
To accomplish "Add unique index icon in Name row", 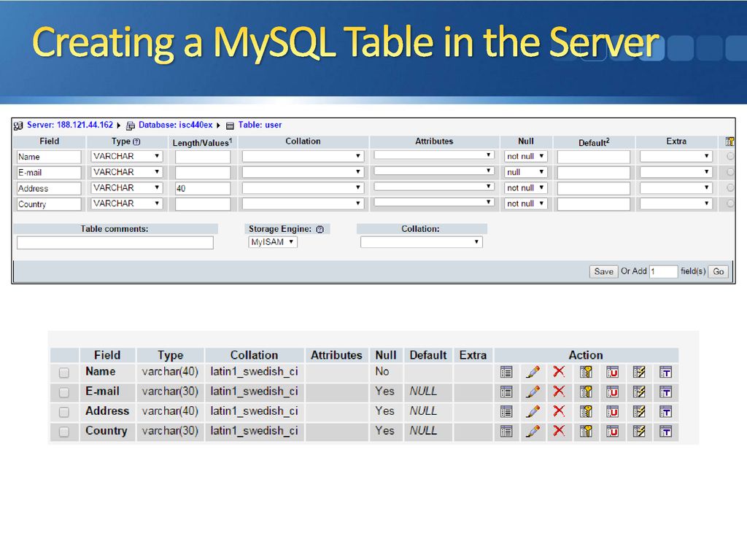I will 612,373.
